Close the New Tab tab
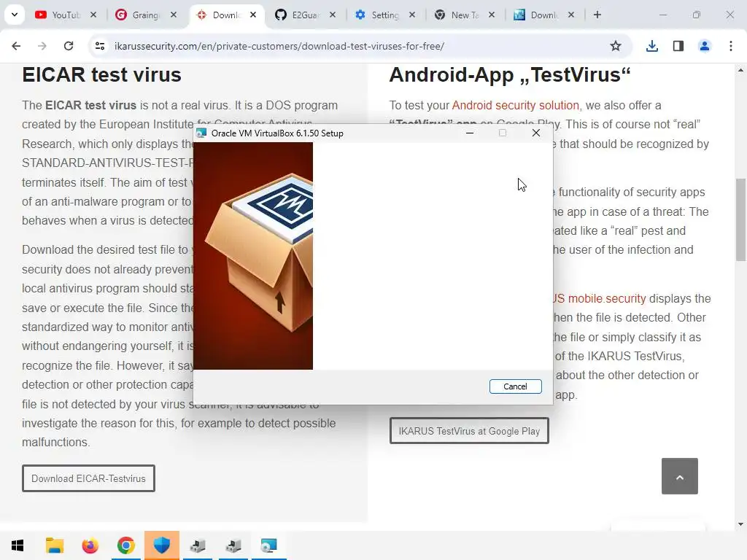The image size is (747, 560). point(492,15)
